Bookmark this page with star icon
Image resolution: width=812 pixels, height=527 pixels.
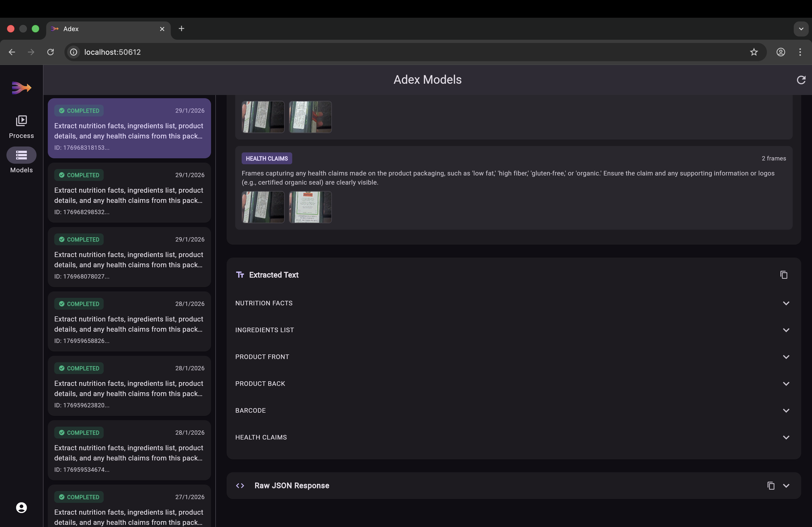754,52
